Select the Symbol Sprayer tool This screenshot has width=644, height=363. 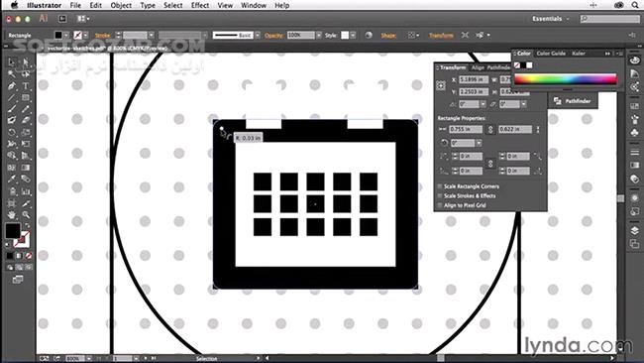(x=12, y=191)
